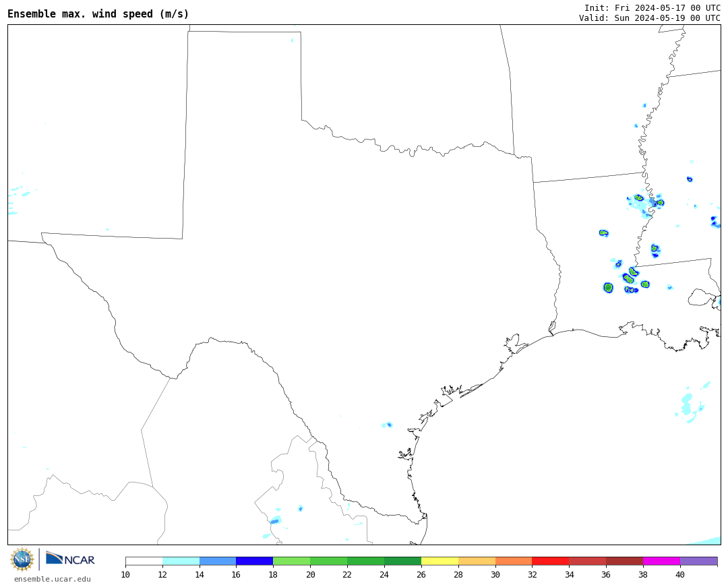Screen dimensions: 728x587
Task: Open the ensemble.ucar.edu link text
Action: tap(53, 579)
